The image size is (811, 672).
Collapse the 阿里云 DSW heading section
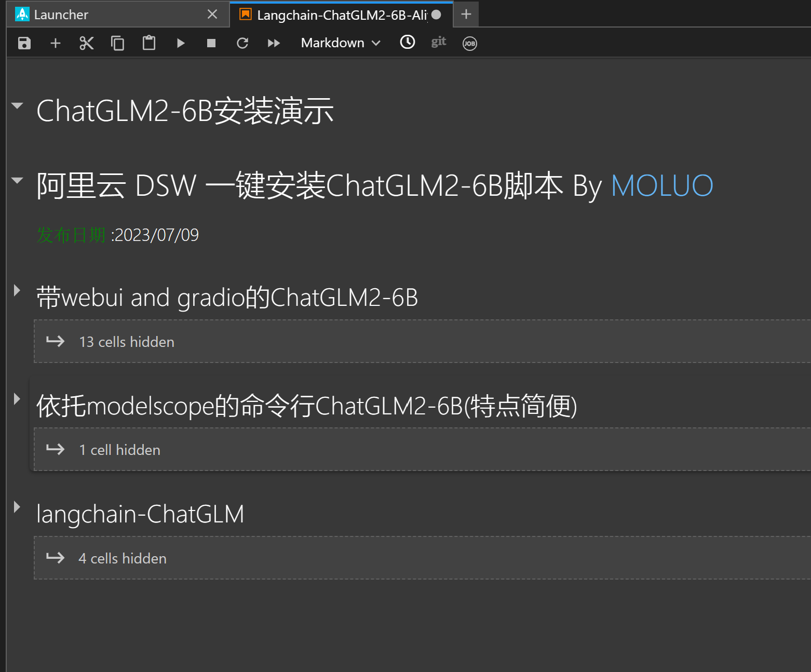17,181
